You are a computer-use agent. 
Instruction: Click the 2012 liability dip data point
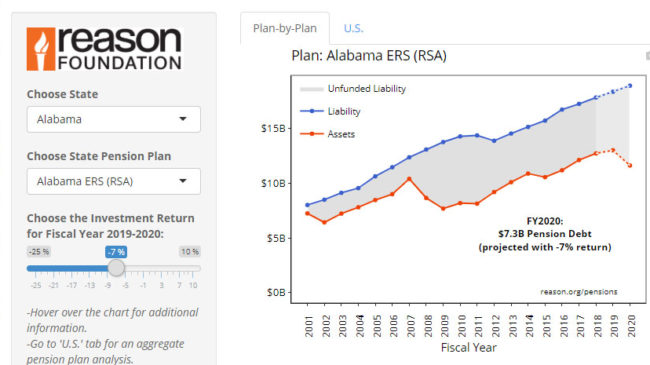pyautogui.click(x=494, y=141)
